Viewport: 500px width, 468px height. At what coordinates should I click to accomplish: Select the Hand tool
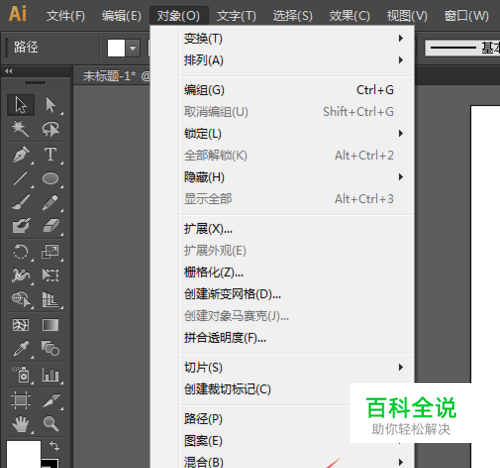pos(21,424)
